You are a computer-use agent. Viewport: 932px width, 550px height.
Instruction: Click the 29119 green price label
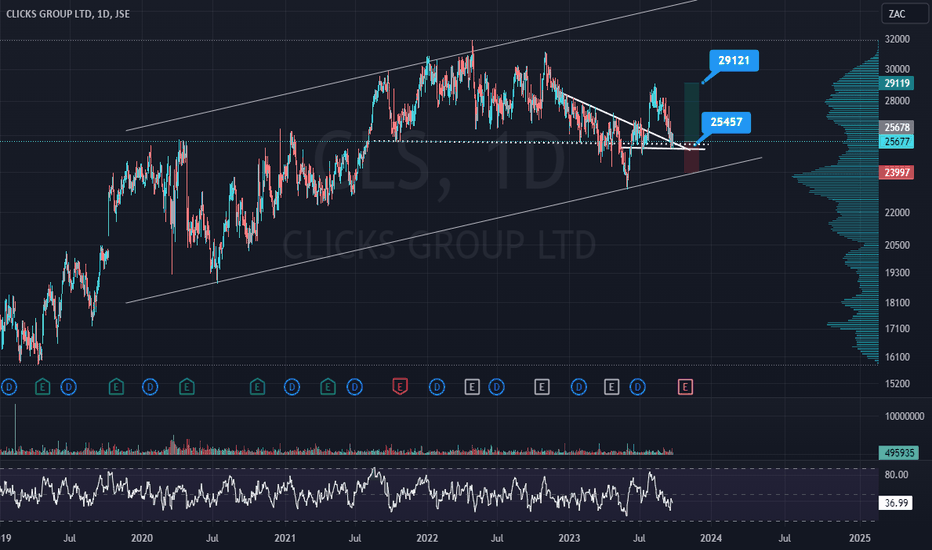point(896,83)
